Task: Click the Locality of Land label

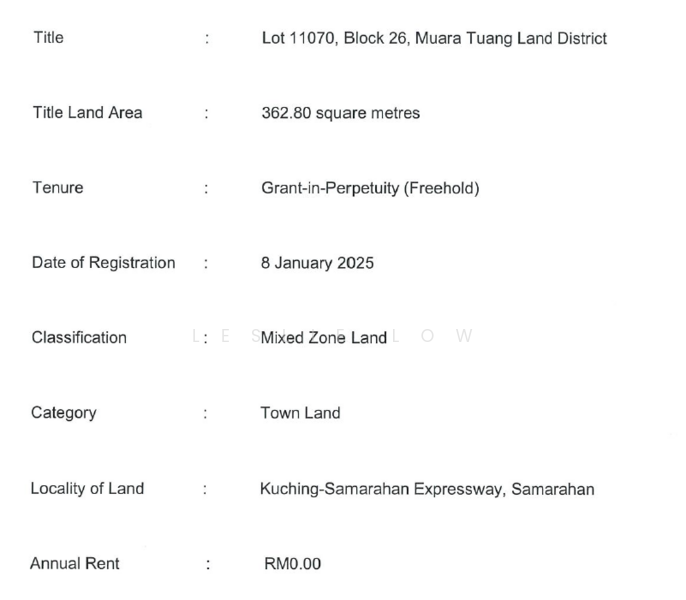Action: (87, 488)
